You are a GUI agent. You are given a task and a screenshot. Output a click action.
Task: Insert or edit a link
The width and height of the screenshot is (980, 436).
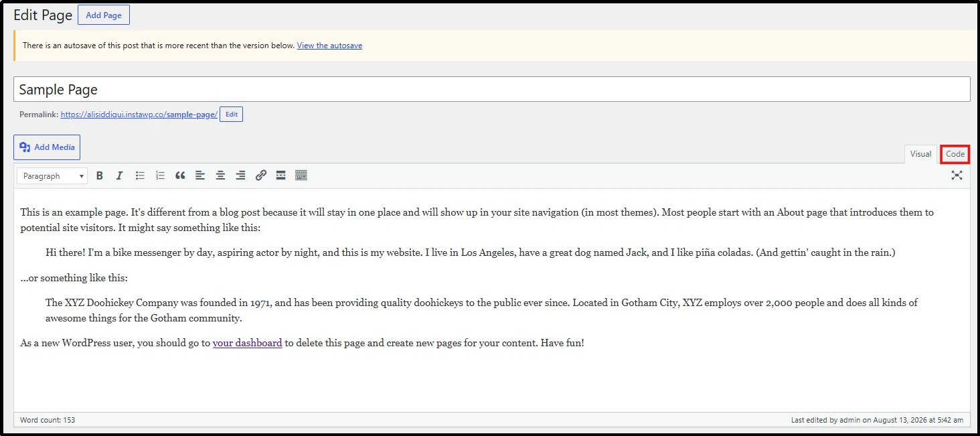(x=261, y=175)
